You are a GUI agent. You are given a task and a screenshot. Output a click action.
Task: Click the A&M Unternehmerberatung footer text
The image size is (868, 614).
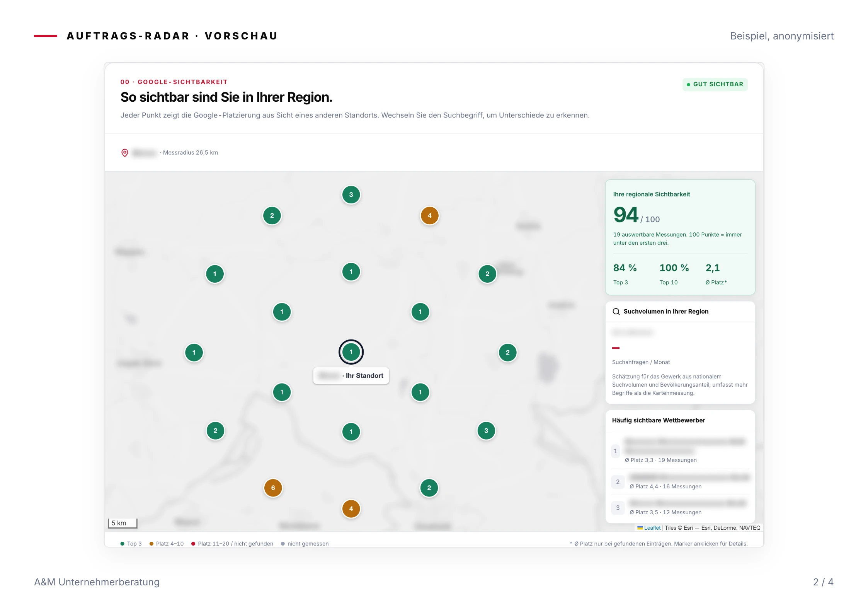pos(97,582)
